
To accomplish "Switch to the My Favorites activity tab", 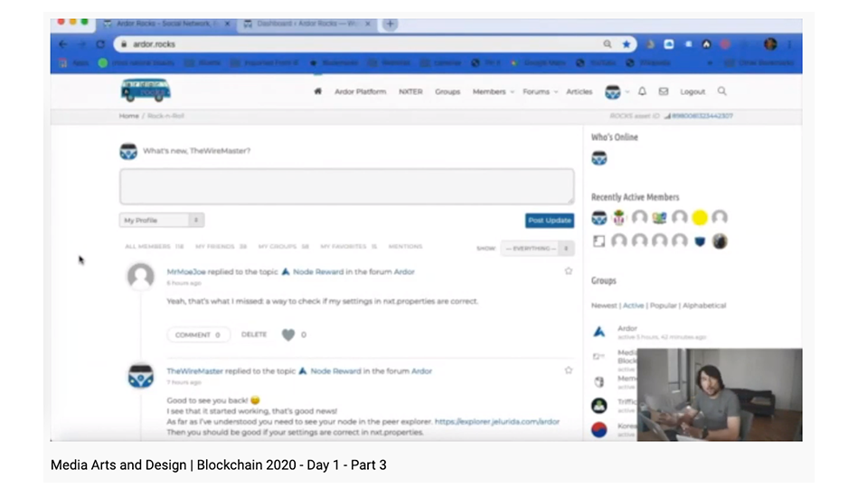I will pyautogui.click(x=349, y=246).
